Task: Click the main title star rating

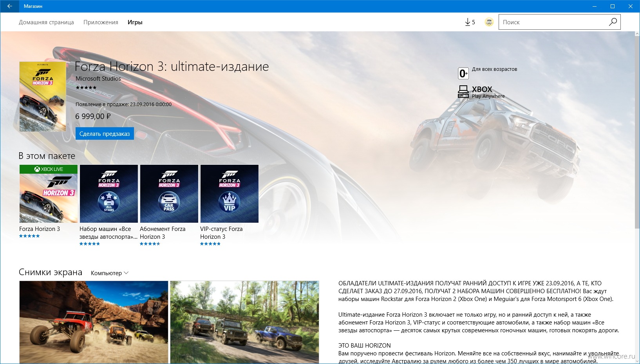Action: (x=86, y=87)
